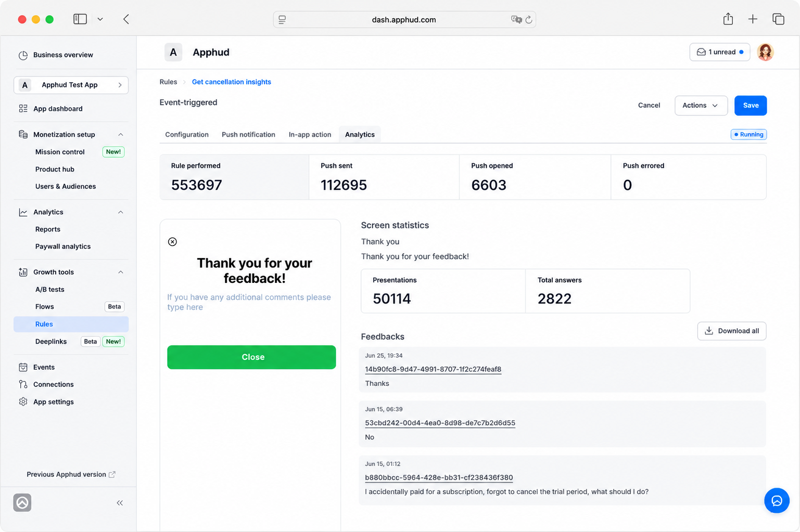Open user ID 53cbd242-00d4-4ea0-8d98-de7c7b2d6d55
This screenshot has width=800, height=532.
[440, 423]
